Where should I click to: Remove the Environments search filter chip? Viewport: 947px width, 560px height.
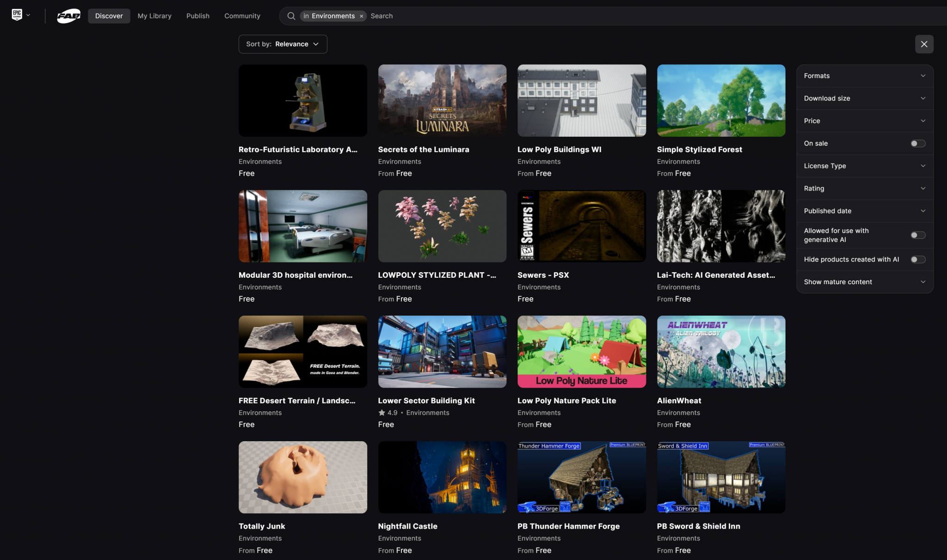point(361,16)
